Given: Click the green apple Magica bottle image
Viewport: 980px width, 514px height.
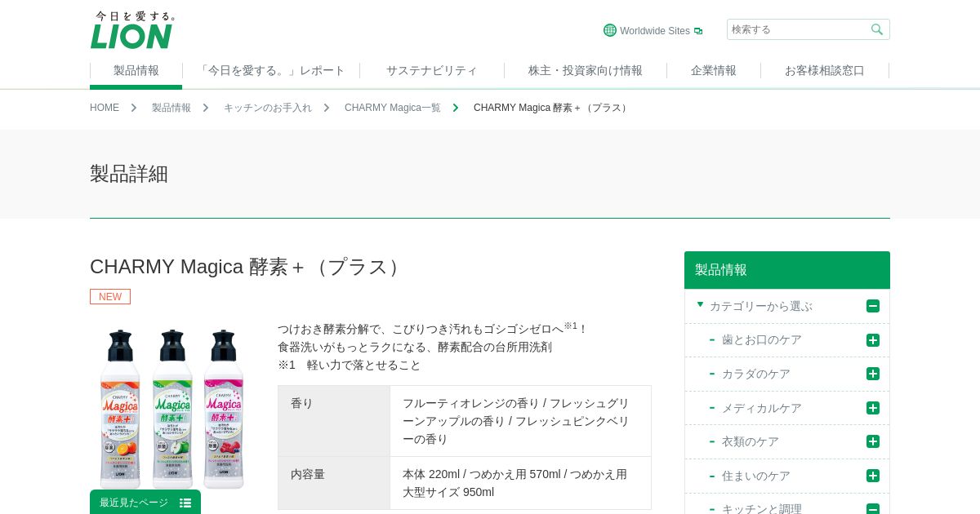Looking at the screenshot, I should (x=172, y=410).
